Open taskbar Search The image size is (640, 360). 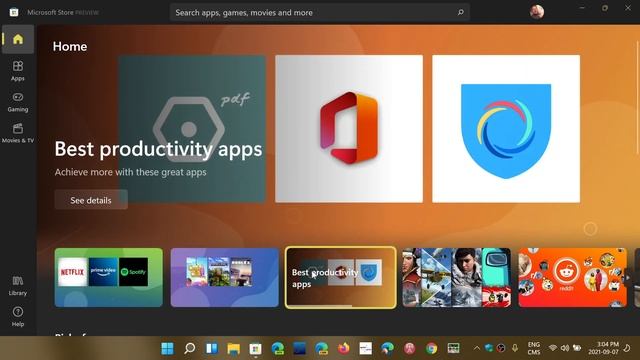(189, 349)
